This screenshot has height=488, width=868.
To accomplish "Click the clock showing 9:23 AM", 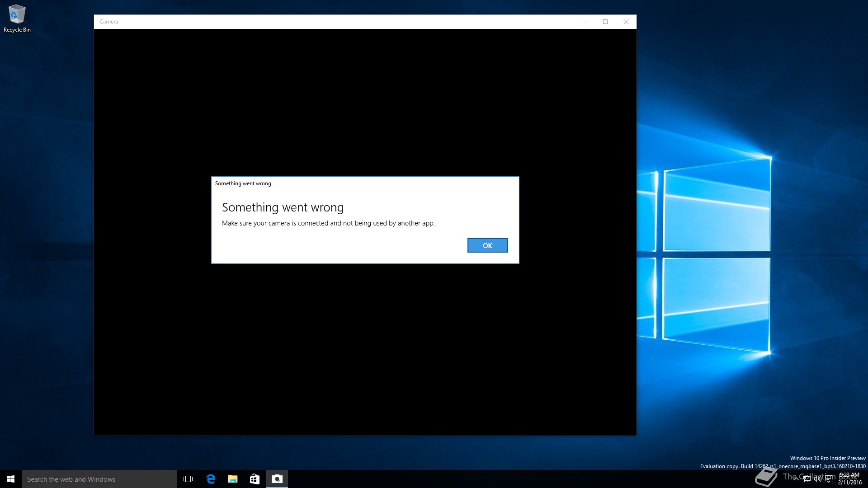I will click(849, 479).
